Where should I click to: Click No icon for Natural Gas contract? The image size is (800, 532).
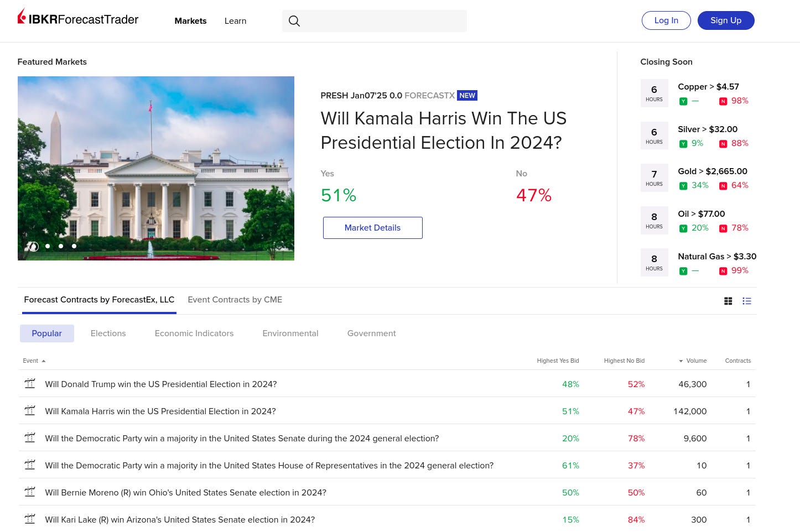[x=723, y=271]
